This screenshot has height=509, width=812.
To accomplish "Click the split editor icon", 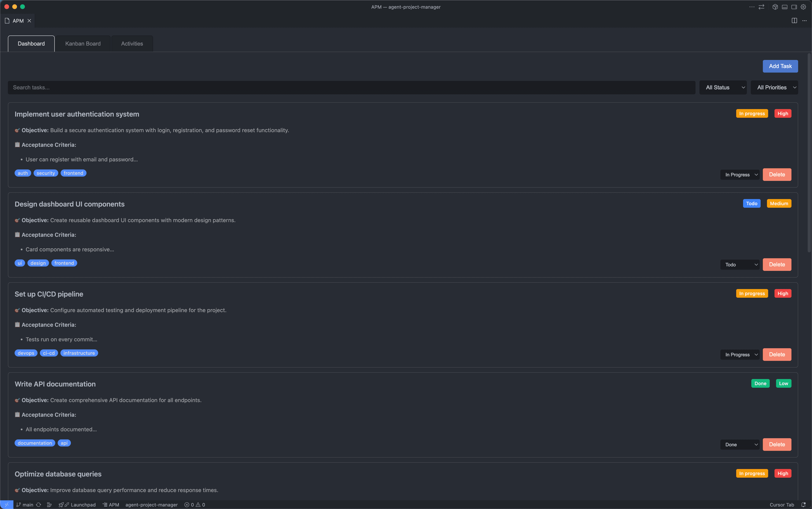I will point(794,20).
